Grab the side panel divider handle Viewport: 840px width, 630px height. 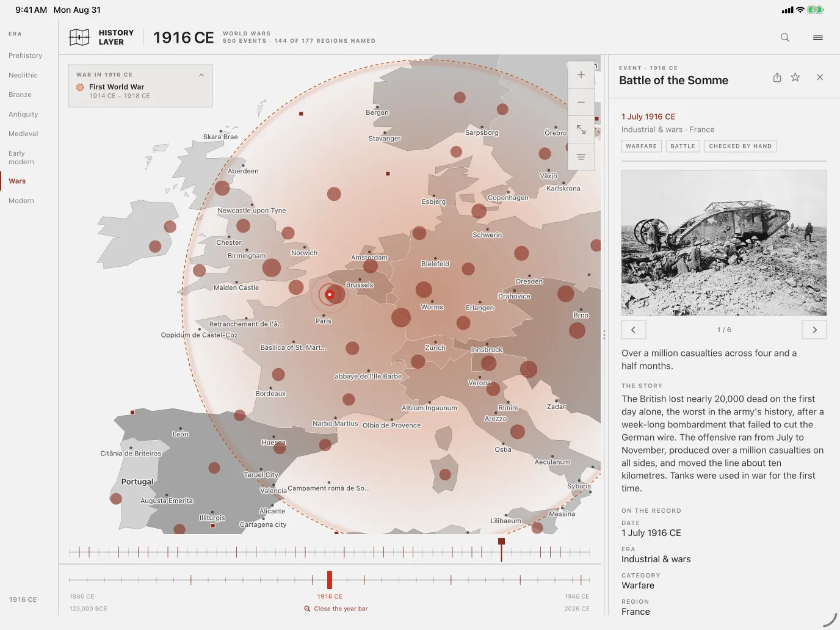(604, 335)
